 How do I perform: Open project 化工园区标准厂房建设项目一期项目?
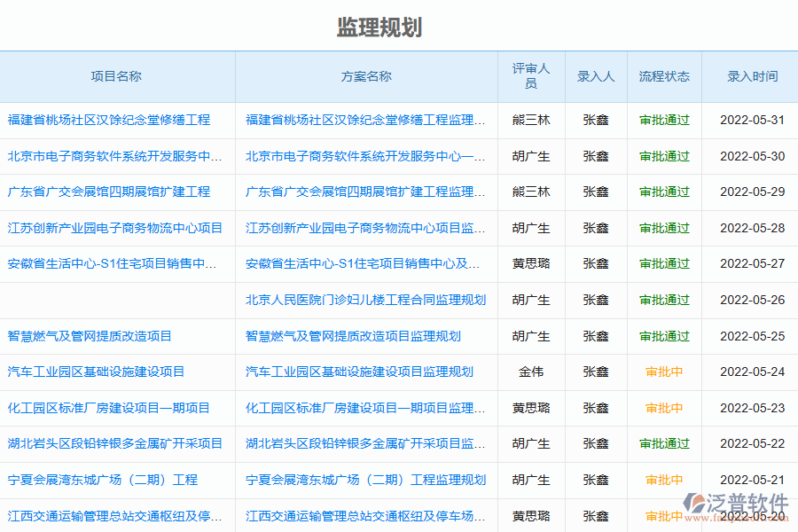tap(109, 408)
